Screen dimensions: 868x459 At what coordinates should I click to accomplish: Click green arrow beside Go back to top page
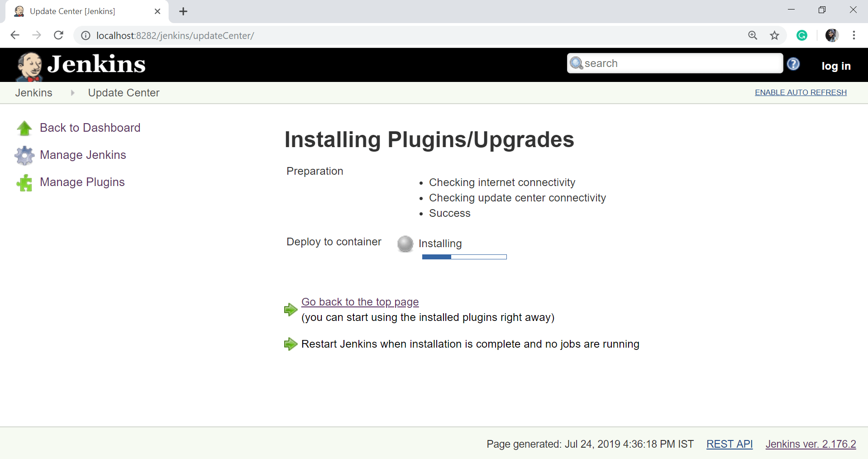click(x=291, y=310)
